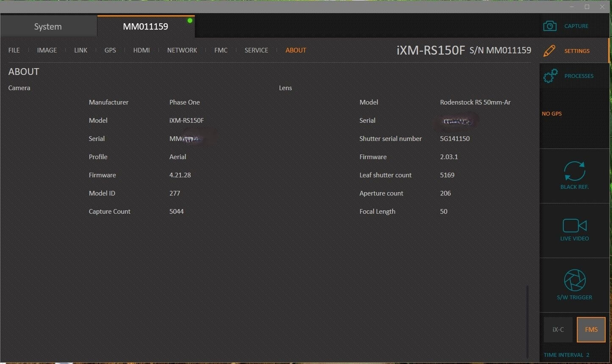
Task: Click lens model Rodenstock RS 50mm-Ar
Action: coord(475,102)
